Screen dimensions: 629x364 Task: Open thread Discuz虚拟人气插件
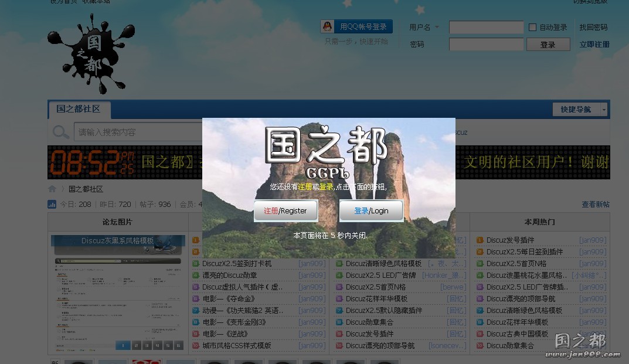click(242, 287)
